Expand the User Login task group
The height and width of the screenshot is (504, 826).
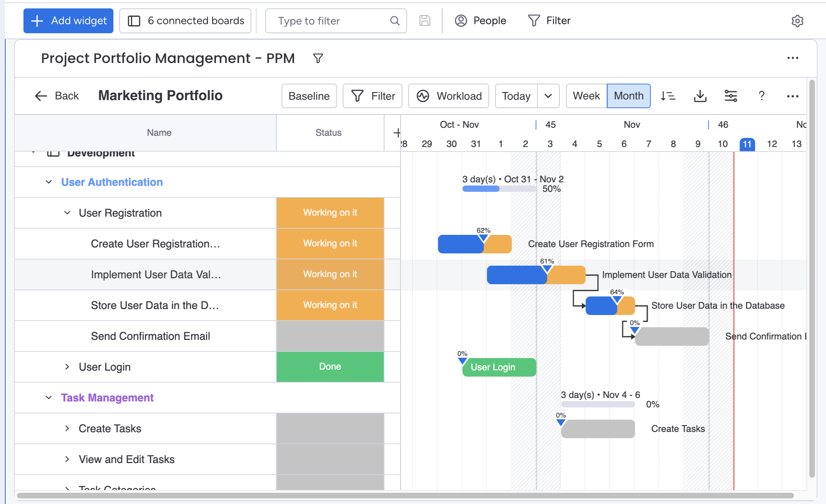click(x=66, y=367)
